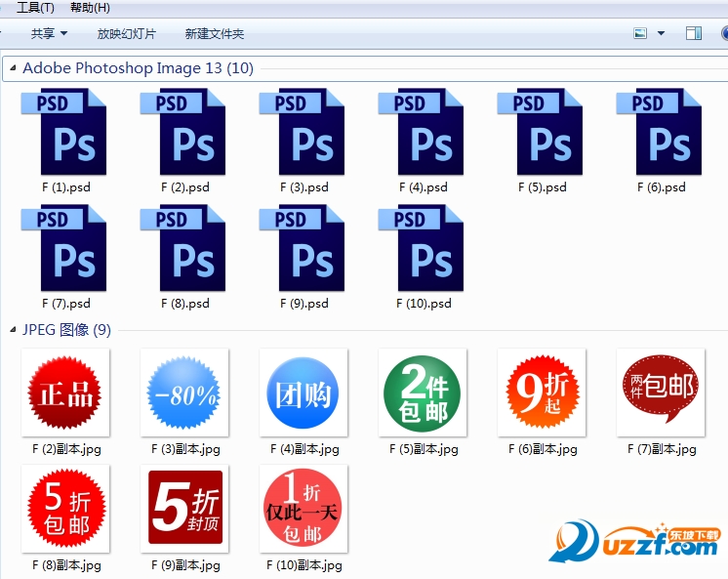This screenshot has height=579, width=728.
Task: Select the F (3).psd file icon
Action: (302, 132)
